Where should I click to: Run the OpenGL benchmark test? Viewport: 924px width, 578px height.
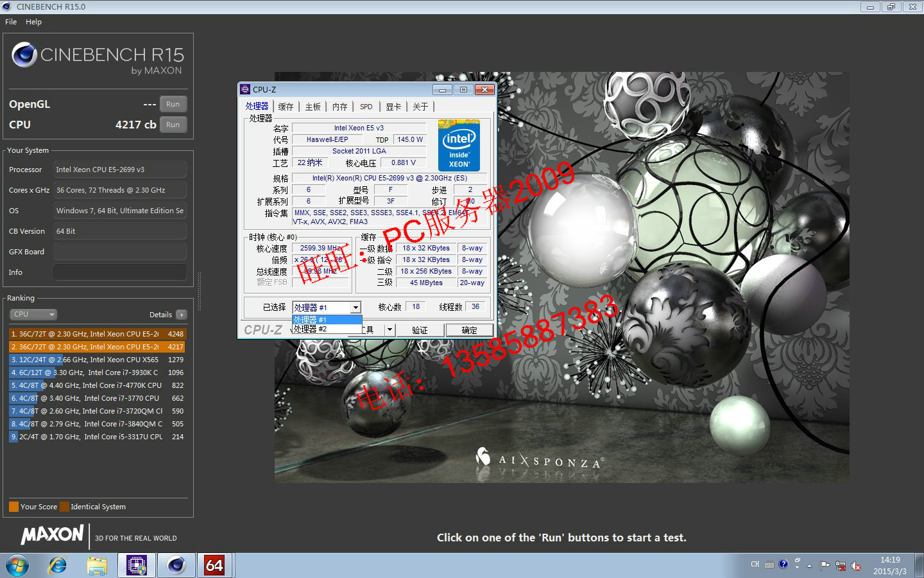173,104
